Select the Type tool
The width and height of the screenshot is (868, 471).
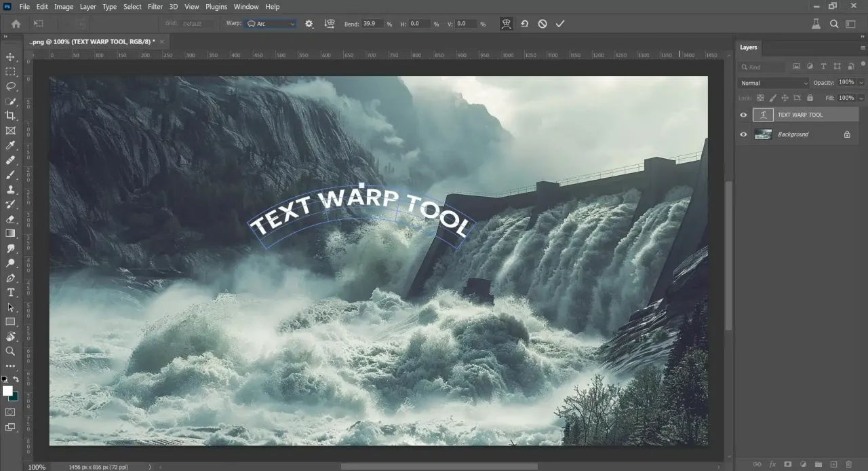click(x=10, y=293)
